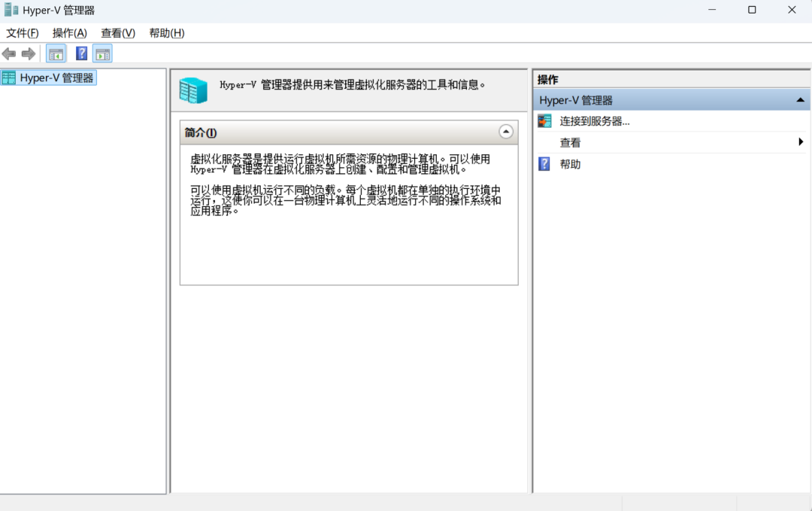Click the window title Hyper-V 管理器

[59, 11]
